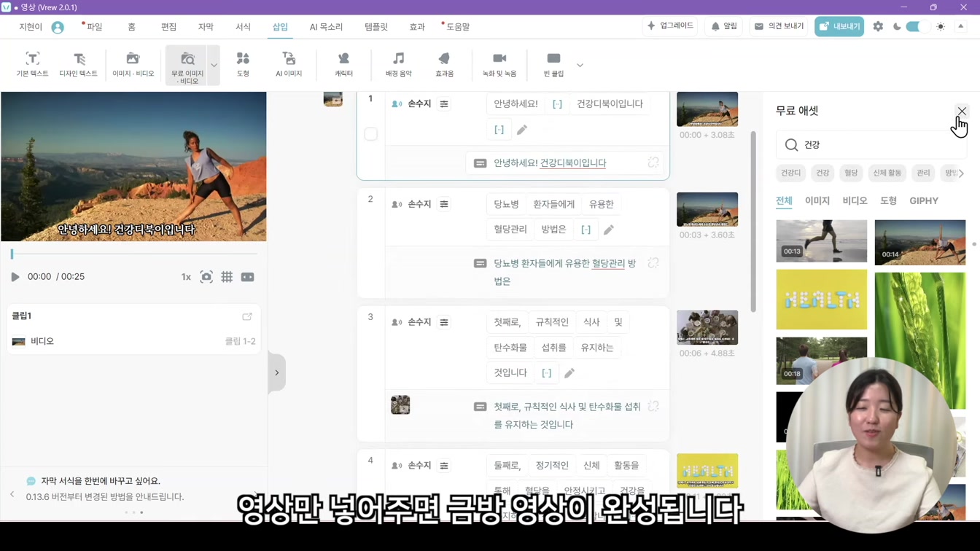Expand left panel with side arrow
Viewport: 980px width, 551px height.
(277, 373)
